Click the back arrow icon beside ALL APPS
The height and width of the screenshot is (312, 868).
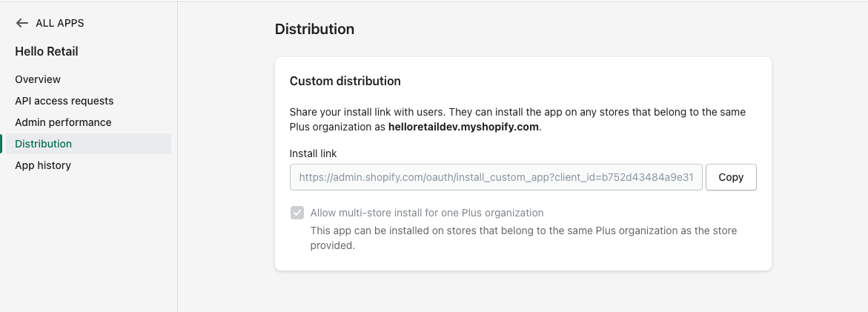(x=21, y=23)
